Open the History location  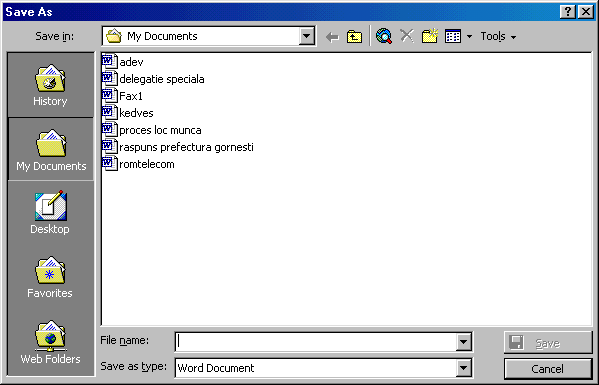(x=50, y=85)
